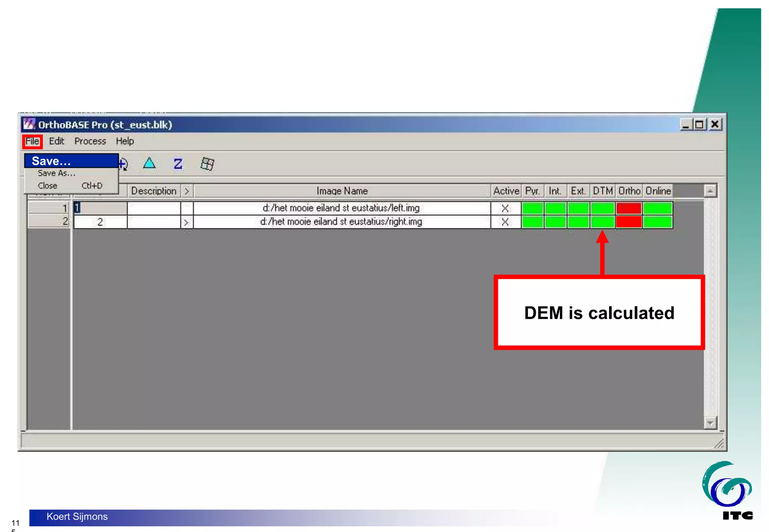
Task: Click green Int. status cell for left.img
Action: (x=555, y=208)
